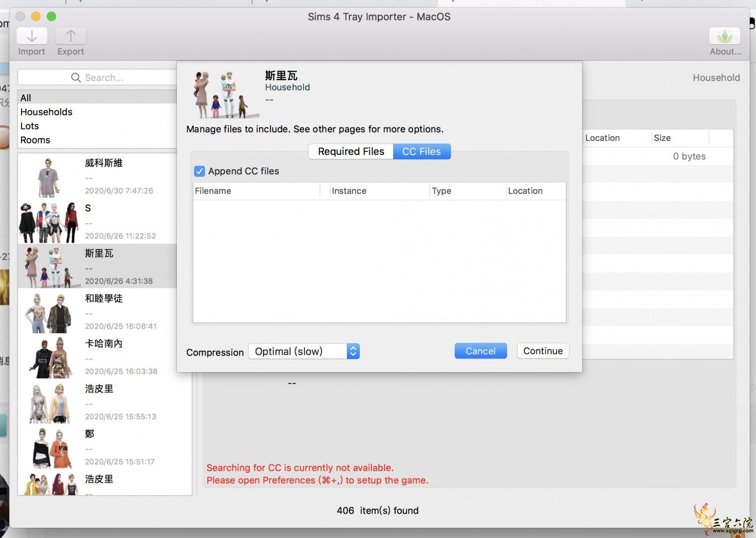Open the About lotus icon
The image size is (756, 538).
pos(725,36)
